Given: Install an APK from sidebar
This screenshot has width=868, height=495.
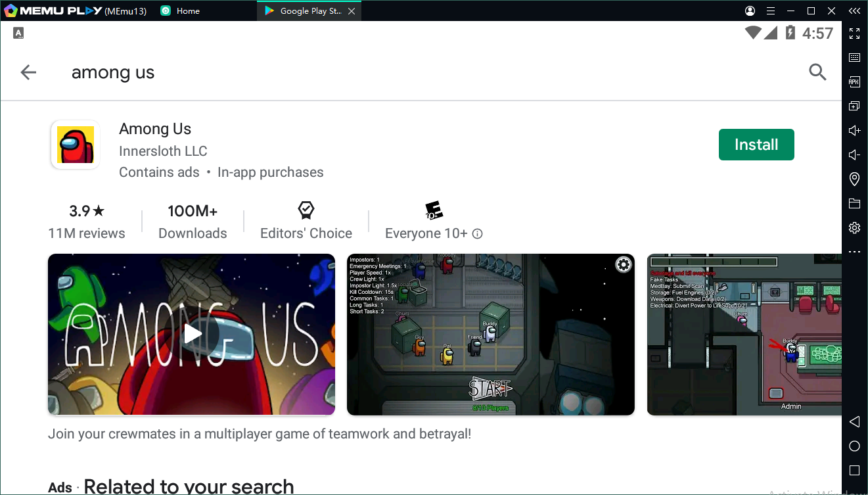Looking at the screenshot, I should (x=854, y=82).
